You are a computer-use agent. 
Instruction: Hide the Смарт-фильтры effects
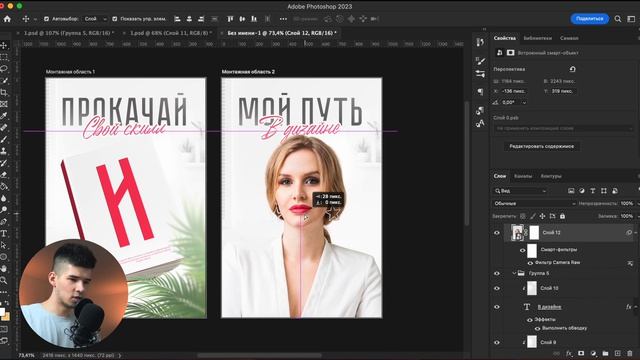pyautogui.click(x=523, y=250)
